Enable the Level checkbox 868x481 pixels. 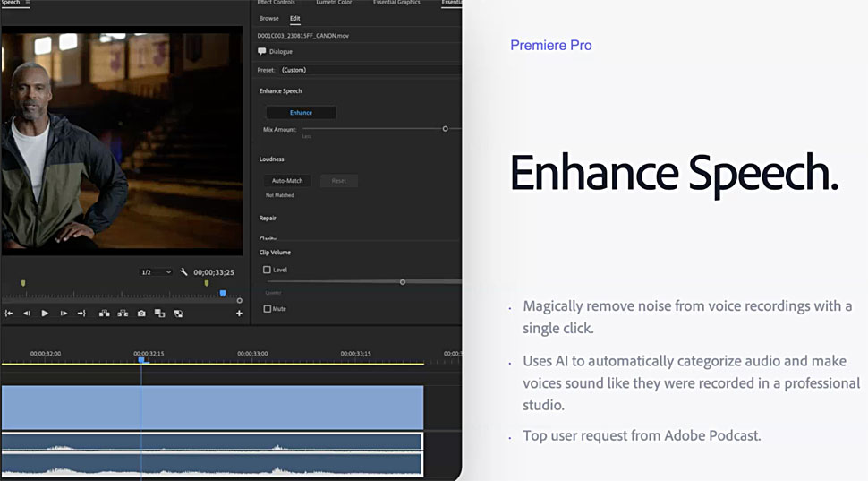(268, 270)
